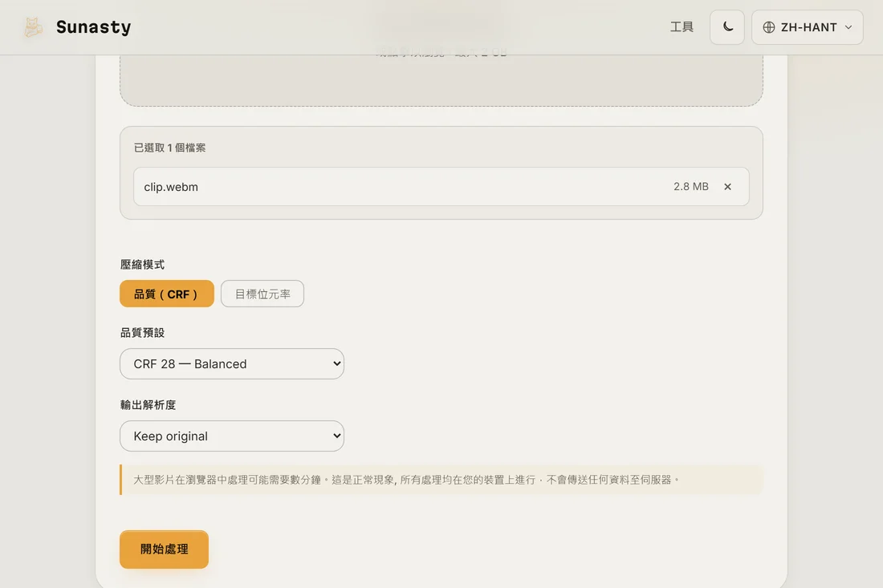The width and height of the screenshot is (883, 588).
Task: Switch to 目標位元率 compression mode
Action: 262,294
